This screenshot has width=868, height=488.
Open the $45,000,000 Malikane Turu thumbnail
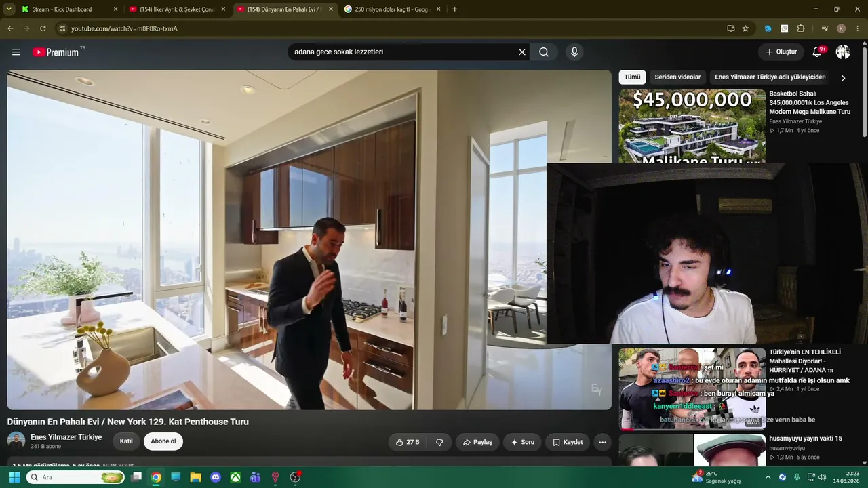point(692,127)
